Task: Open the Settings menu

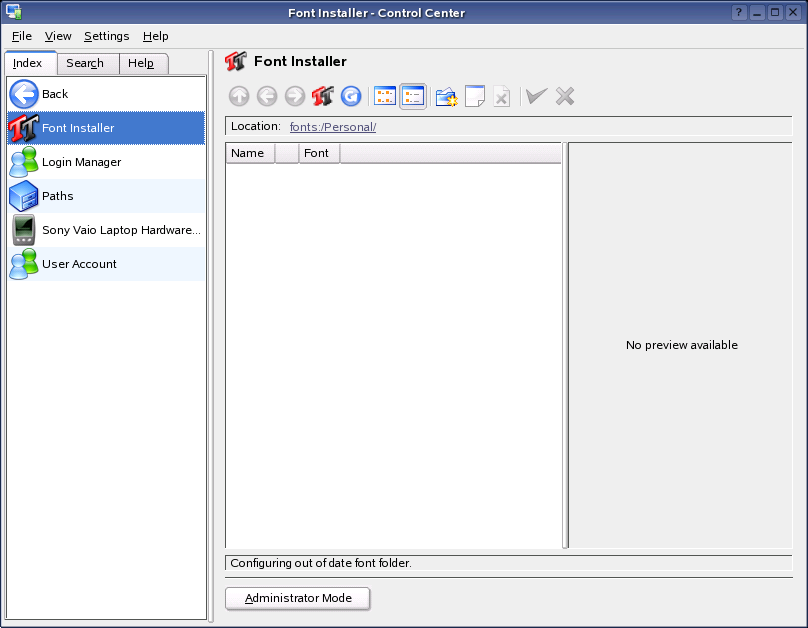Action: 107,36
